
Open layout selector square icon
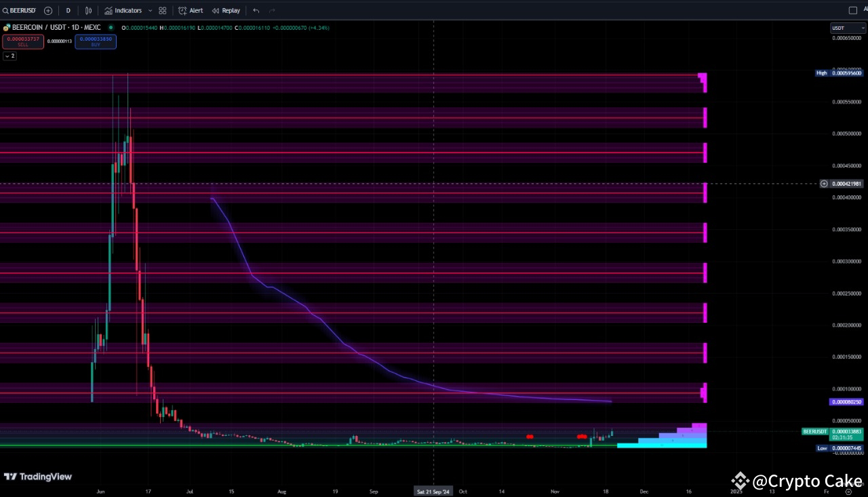(x=853, y=10)
